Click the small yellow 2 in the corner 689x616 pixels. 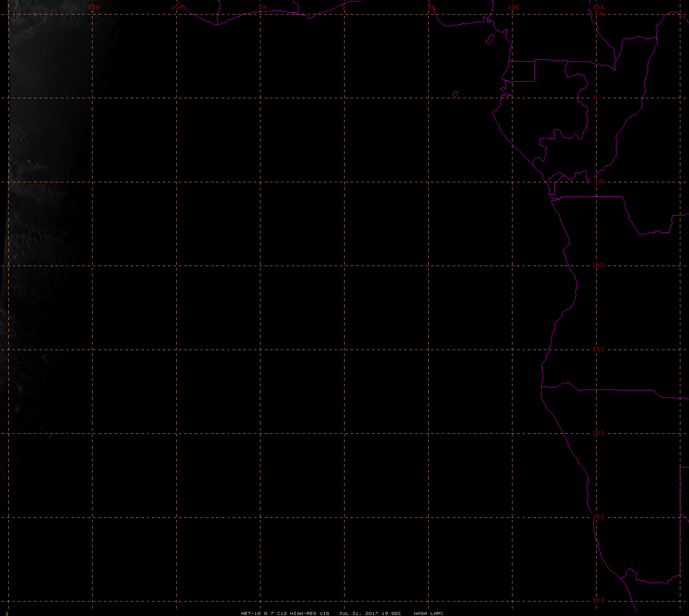pyautogui.click(x=7, y=614)
